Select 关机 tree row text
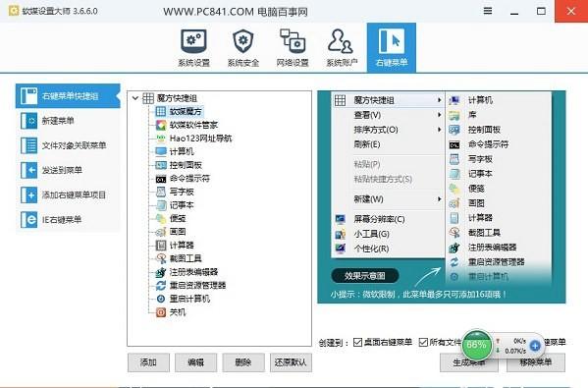588x388 pixels. tap(178, 312)
